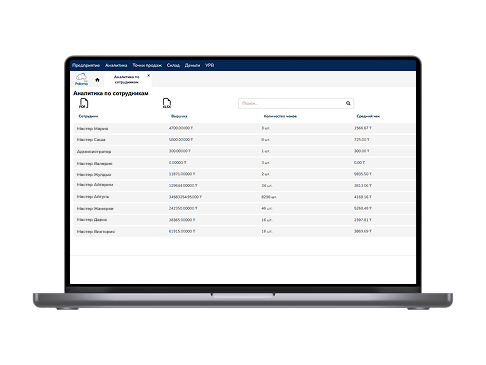Click the magnifier search icon
486x365 pixels.
click(348, 103)
